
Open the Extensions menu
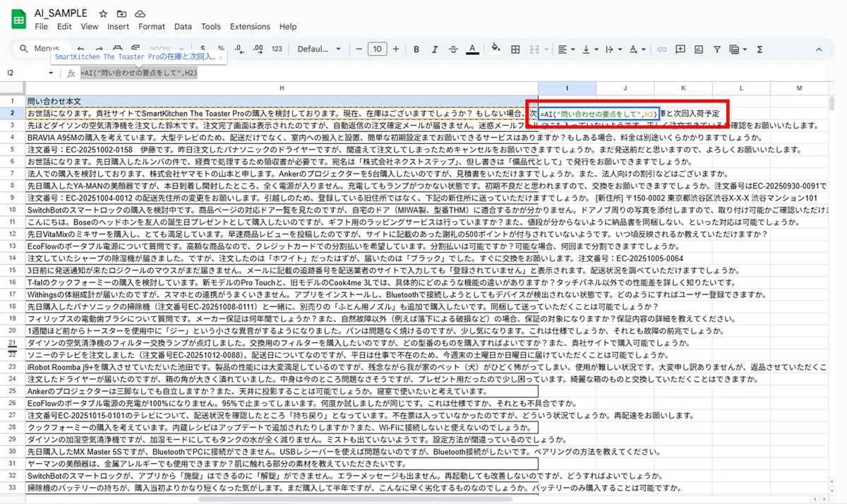[x=250, y=27]
